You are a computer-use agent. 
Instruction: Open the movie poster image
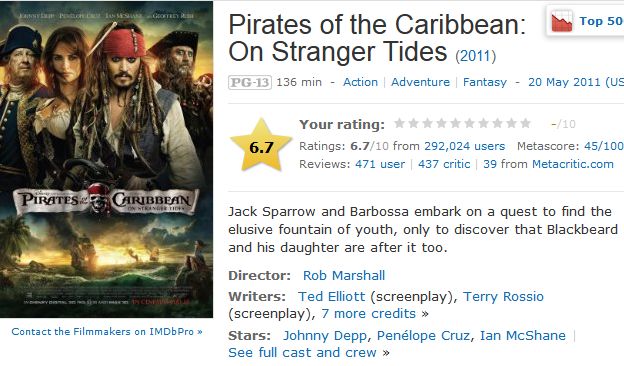tap(106, 159)
